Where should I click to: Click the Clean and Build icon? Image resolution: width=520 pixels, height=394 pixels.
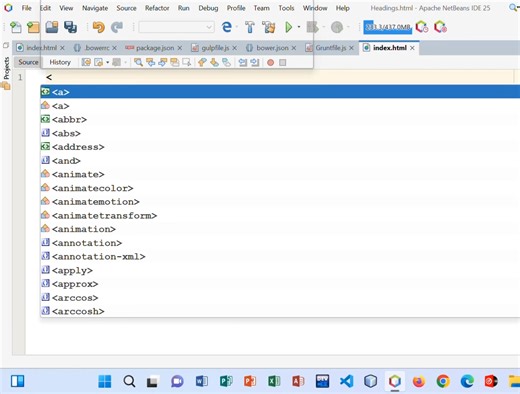[269, 27]
